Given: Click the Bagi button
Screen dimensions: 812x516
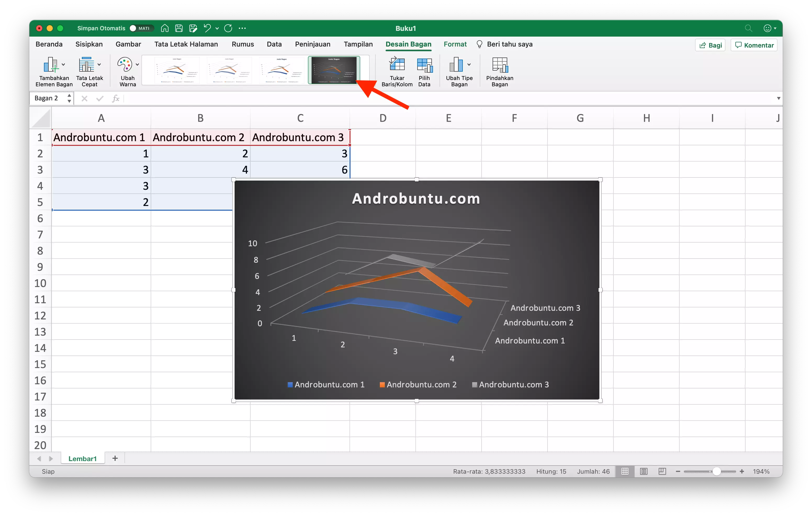Looking at the screenshot, I should (710, 45).
